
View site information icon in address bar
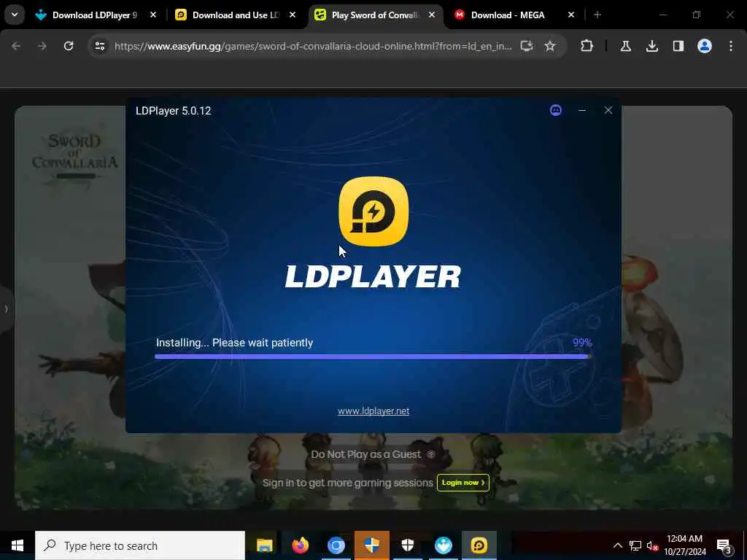pos(99,46)
